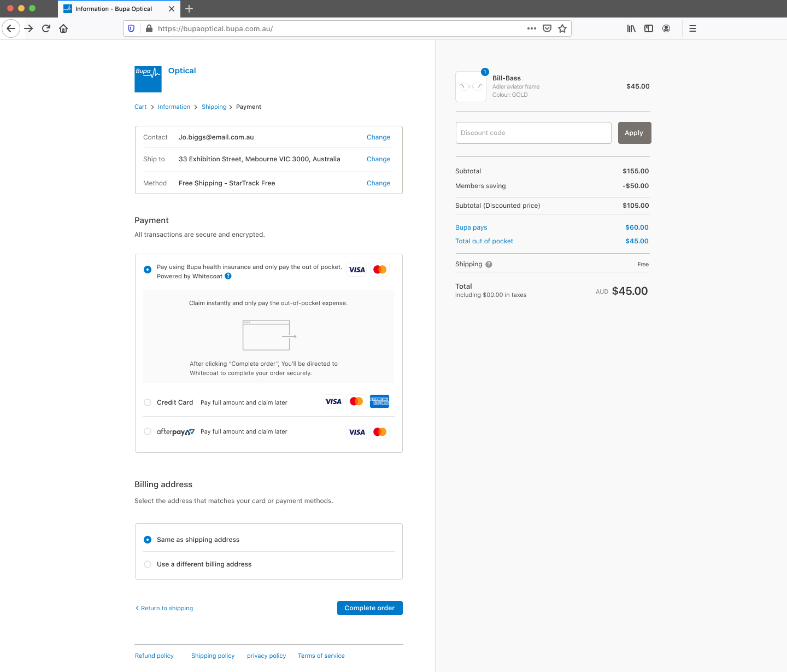The height and width of the screenshot is (672, 787).
Task: Click the Total out of pocket label
Action: (484, 241)
